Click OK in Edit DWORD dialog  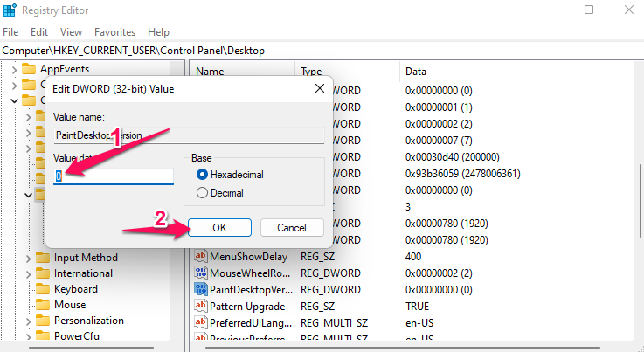(219, 228)
